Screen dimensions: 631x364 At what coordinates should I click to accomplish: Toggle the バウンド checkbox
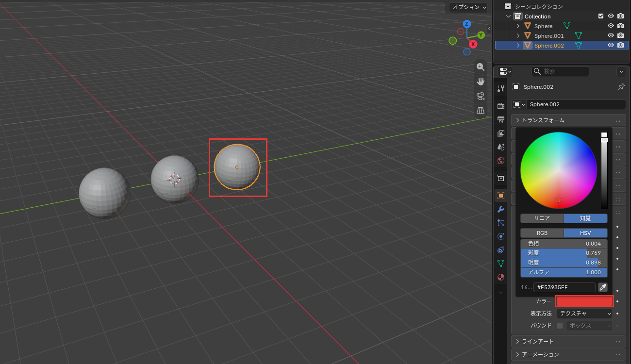[560, 326]
